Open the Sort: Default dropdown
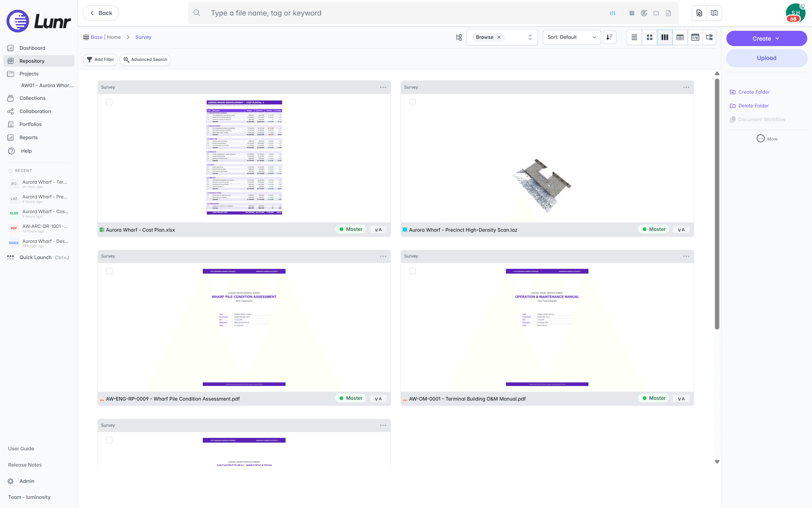Screen dimensions: 812x508 (x=572, y=37)
